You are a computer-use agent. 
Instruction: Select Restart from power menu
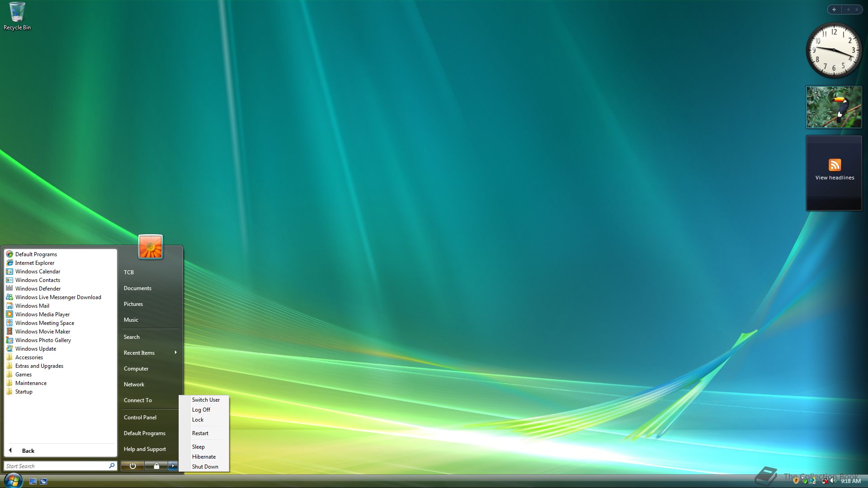pyautogui.click(x=200, y=433)
